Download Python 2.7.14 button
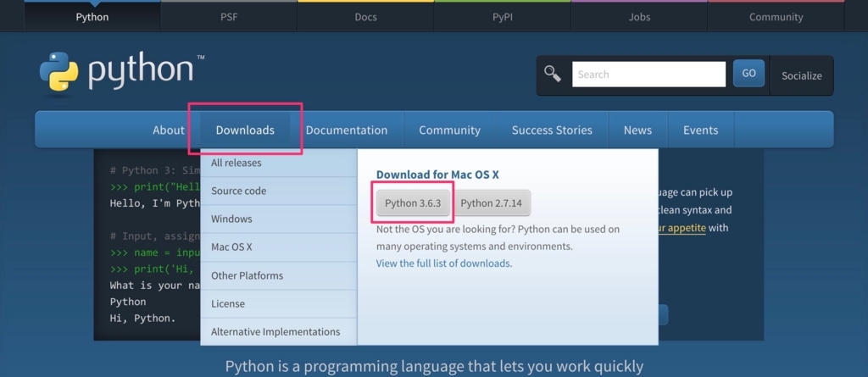This screenshot has width=868, height=377. (x=491, y=203)
